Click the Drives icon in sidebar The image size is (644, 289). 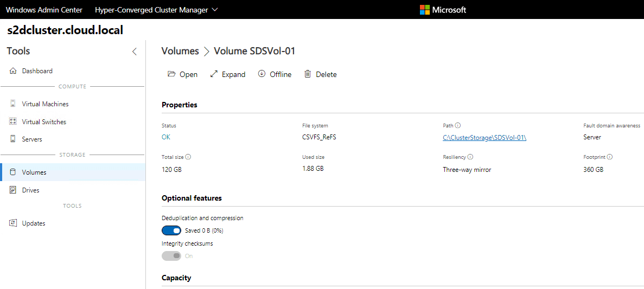pyautogui.click(x=13, y=190)
